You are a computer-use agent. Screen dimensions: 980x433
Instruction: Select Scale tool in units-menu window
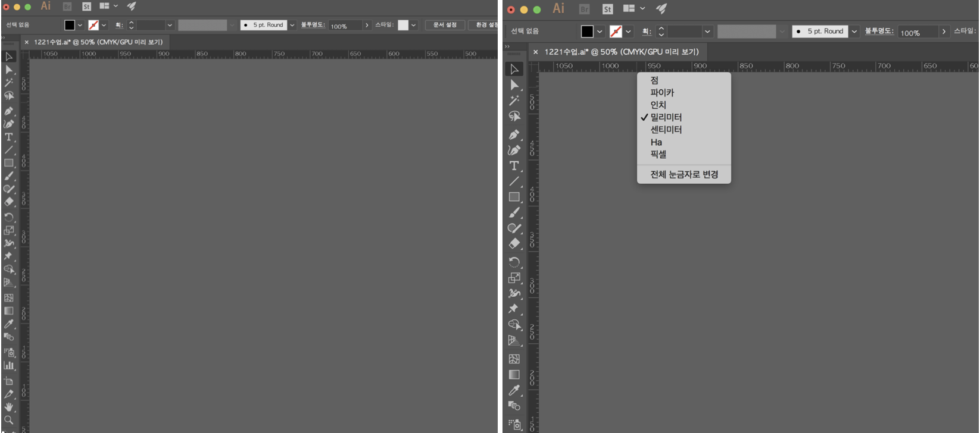pos(514,277)
